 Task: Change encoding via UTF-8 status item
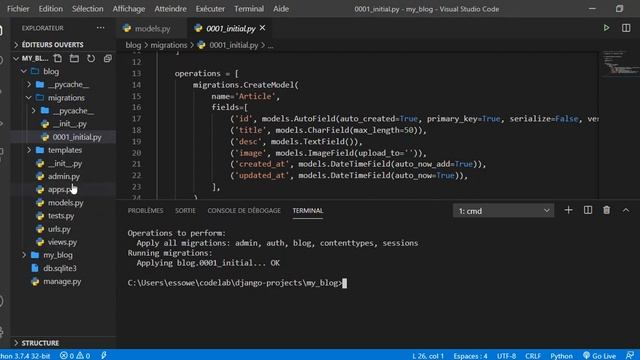point(506,356)
